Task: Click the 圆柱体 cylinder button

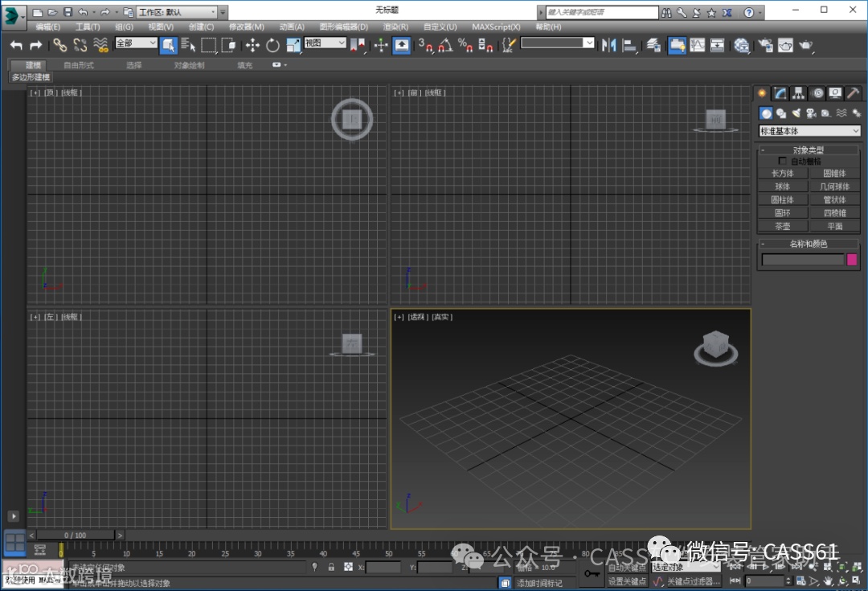Action: point(782,199)
